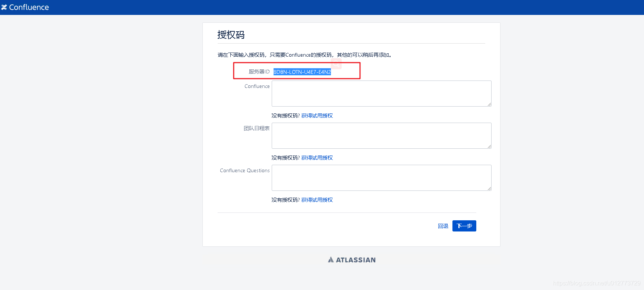Open 获得试用授权 link under Confluence field
Viewport: 644px width, 290px height.
click(317, 116)
